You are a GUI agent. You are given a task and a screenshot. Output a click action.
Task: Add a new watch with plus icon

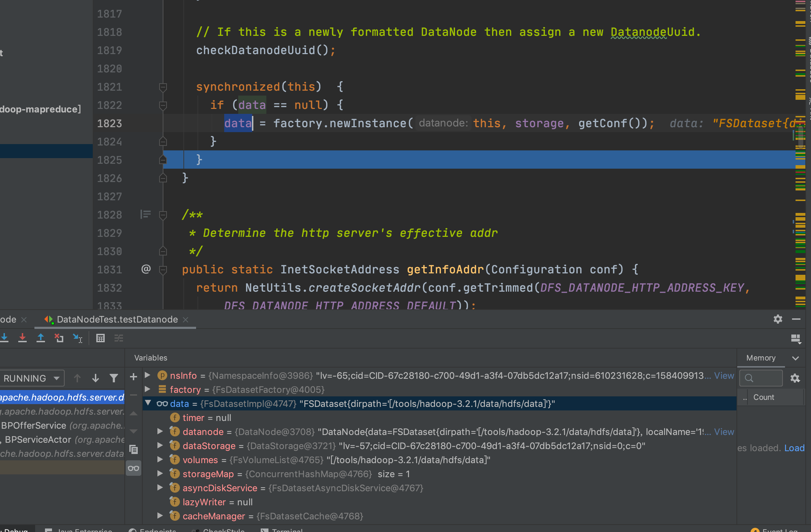[x=134, y=377]
